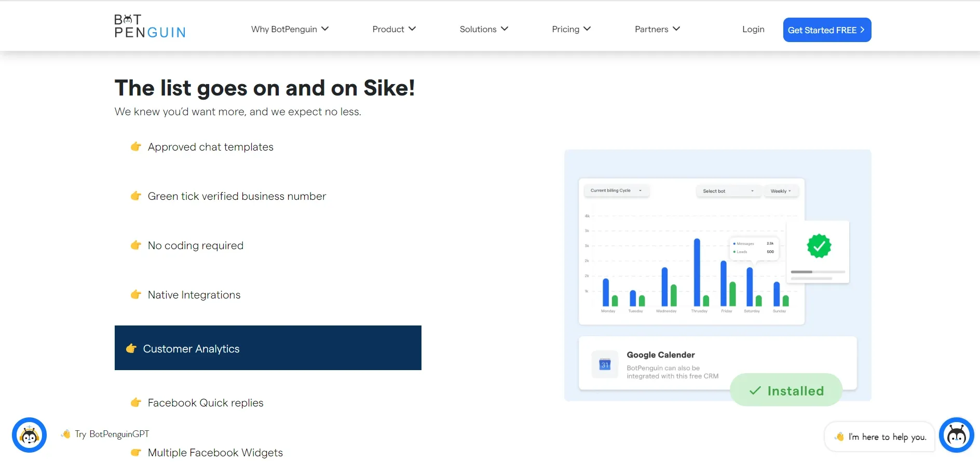Expand the Partners menu
The height and width of the screenshot is (462, 980).
(x=657, y=29)
